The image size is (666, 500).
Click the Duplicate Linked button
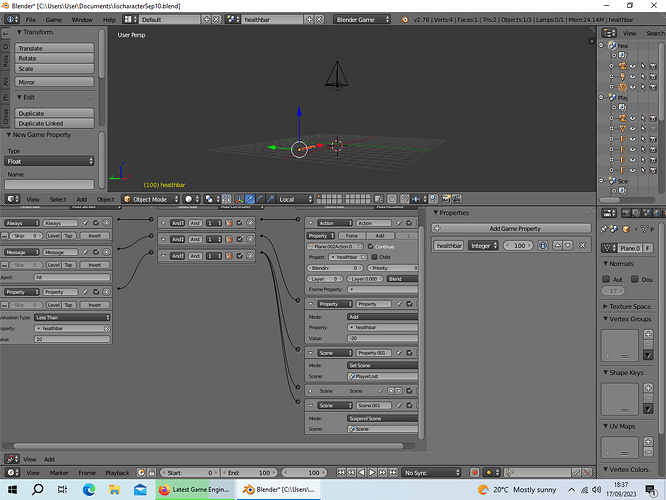click(x=54, y=123)
